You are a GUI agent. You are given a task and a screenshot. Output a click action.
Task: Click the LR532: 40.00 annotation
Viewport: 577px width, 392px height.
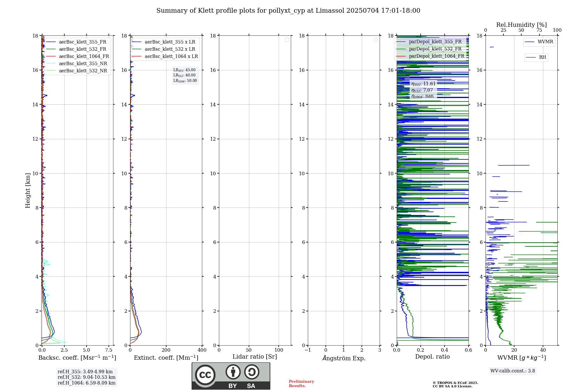click(x=184, y=75)
